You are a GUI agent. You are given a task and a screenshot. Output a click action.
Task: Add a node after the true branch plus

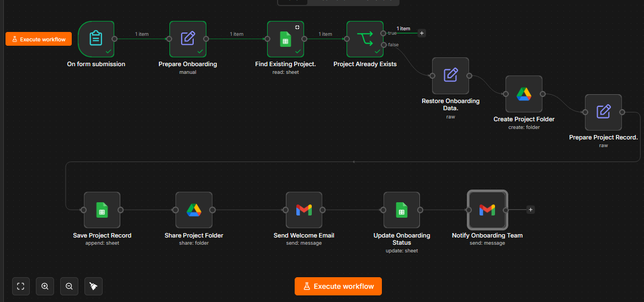(422, 33)
